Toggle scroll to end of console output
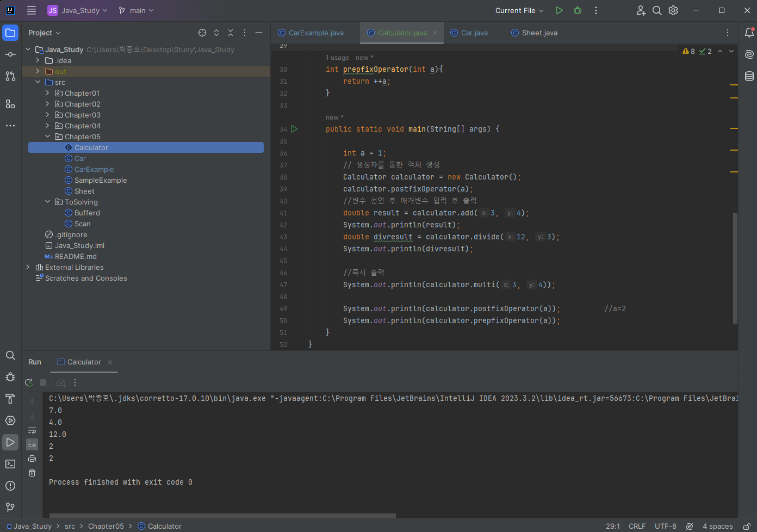This screenshot has width=757, height=532. (32, 444)
